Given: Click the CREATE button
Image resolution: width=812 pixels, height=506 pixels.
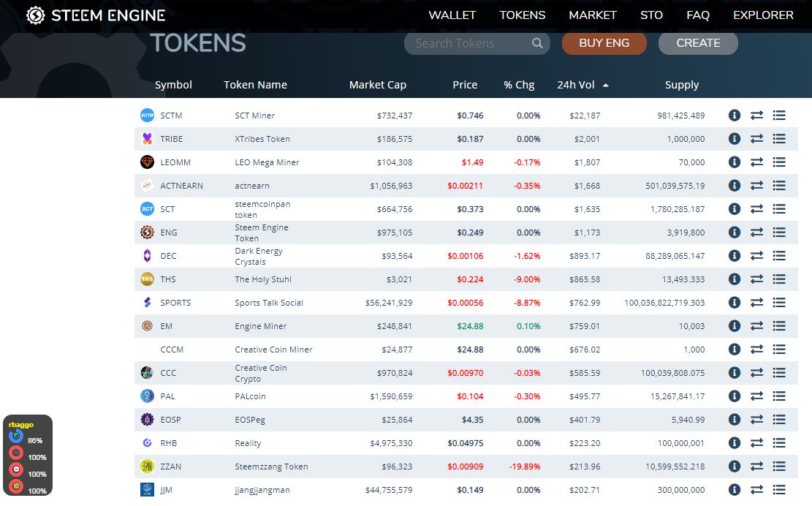Looking at the screenshot, I should [x=698, y=43].
